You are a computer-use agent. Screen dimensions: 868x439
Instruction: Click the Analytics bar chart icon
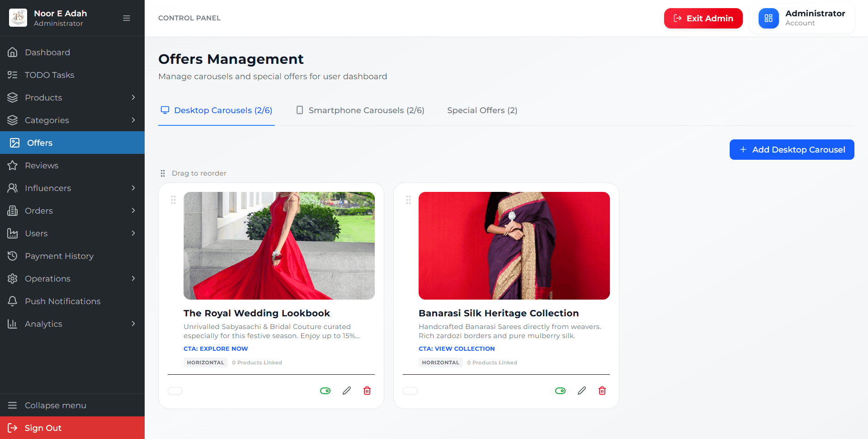tap(13, 324)
